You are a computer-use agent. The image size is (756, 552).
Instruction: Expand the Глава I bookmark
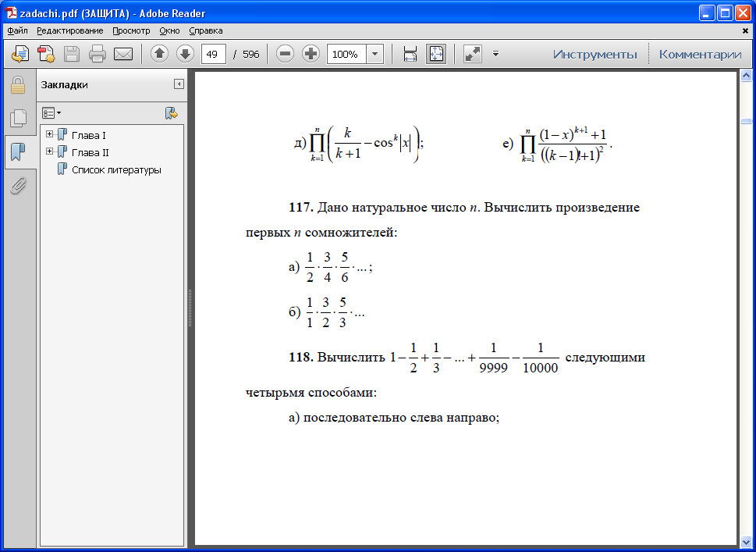[x=49, y=134]
